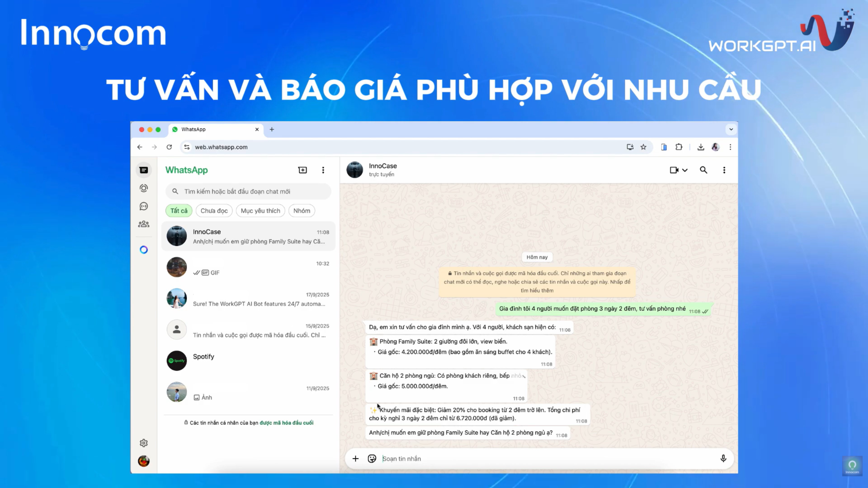Open Meta AI from the sidebar
This screenshot has height=488, width=868.
pos(144,250)
